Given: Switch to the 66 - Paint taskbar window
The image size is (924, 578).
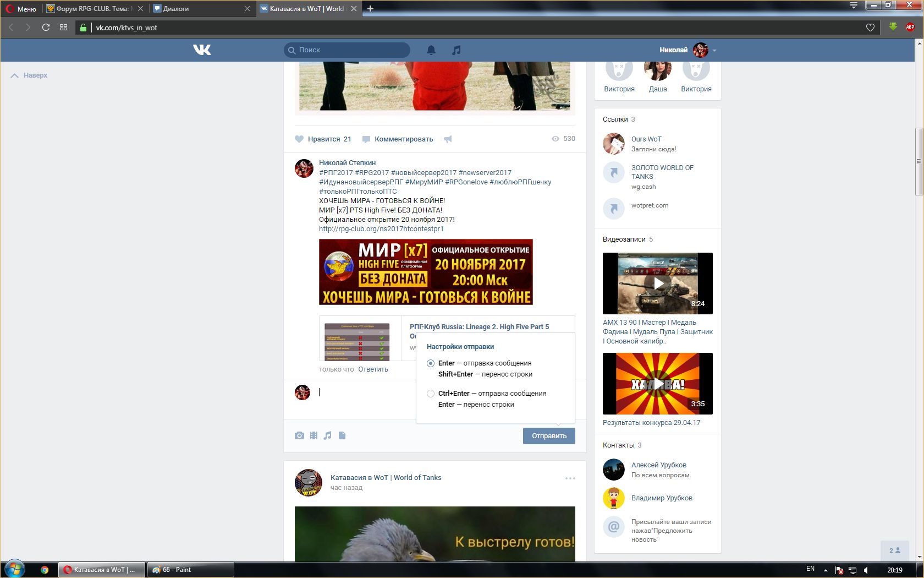Looking at the screenshot, I should (190, 570).
